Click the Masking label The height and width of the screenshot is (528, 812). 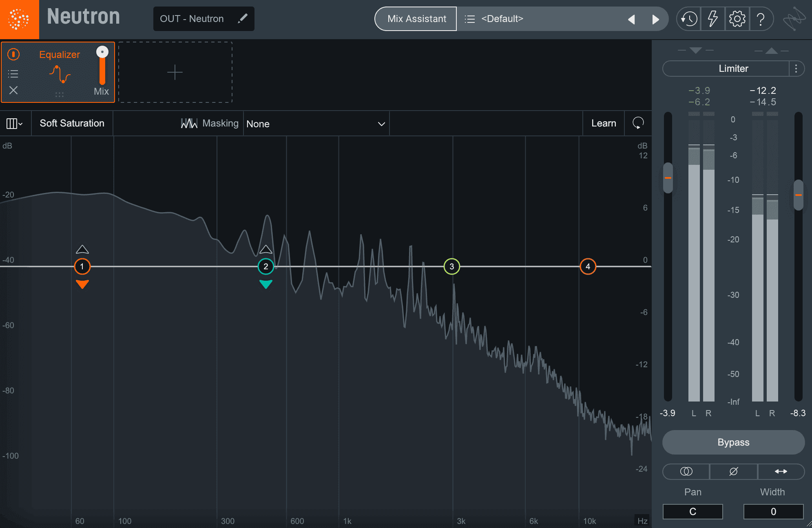220,123
